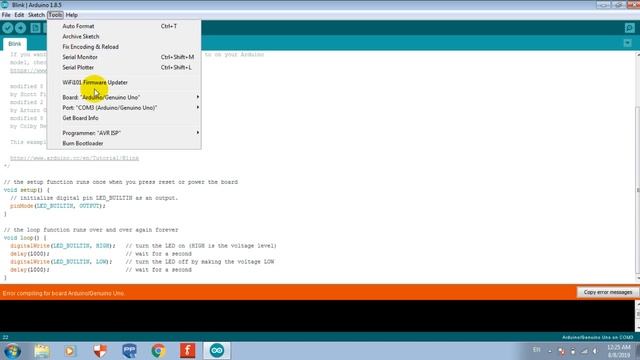Open the arduino.cc Tutorial Blink link
This screenshot has width=640, height=360.
tap(74, 158)
